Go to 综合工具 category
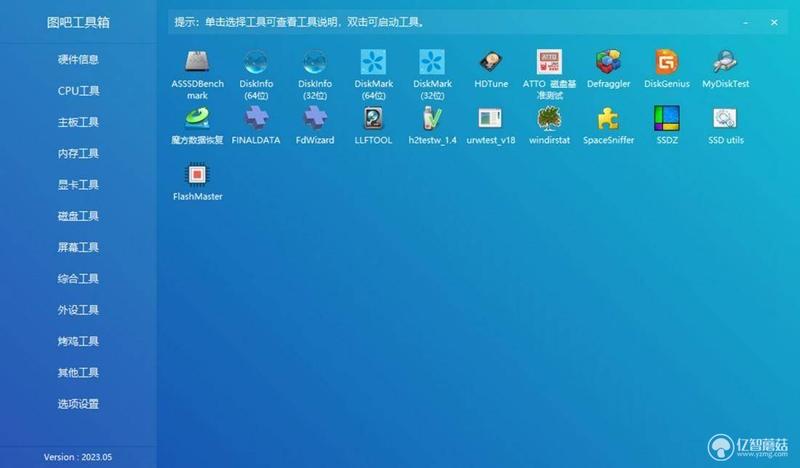The width and height of the screenshot is (800, 468). click(x=78, y=279)
